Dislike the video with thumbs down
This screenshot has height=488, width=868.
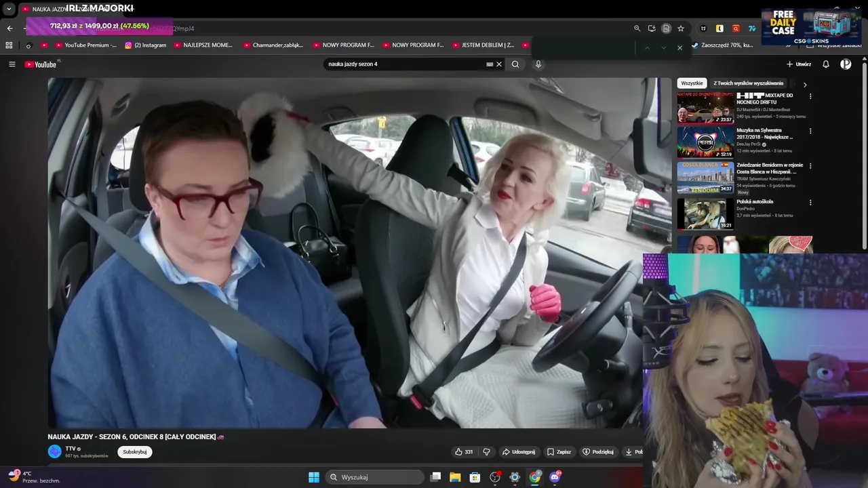(x=486, y=452)
